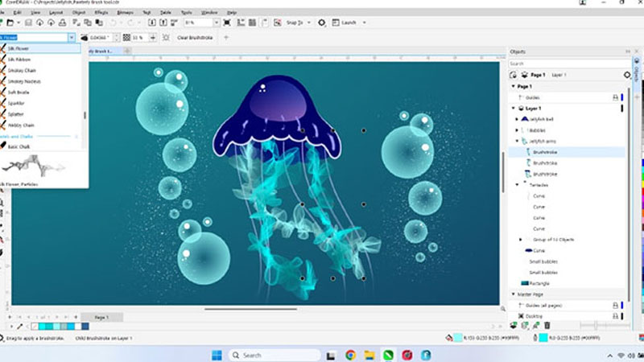The width and height of the screenshot is (644, 362).
Task: Click the Windows Start button
Action: pos(216,355)
